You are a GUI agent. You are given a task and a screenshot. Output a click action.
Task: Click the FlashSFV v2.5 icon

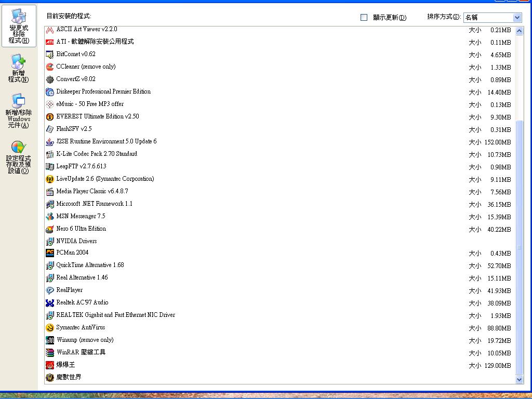point(49,129)
